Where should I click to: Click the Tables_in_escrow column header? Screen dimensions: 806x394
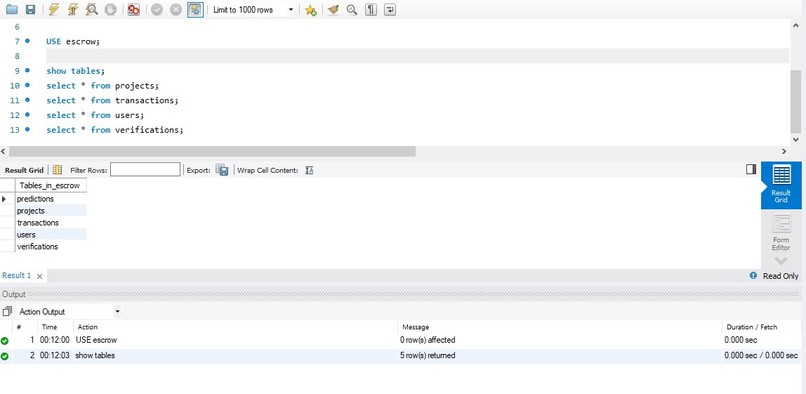coord(50,186)
